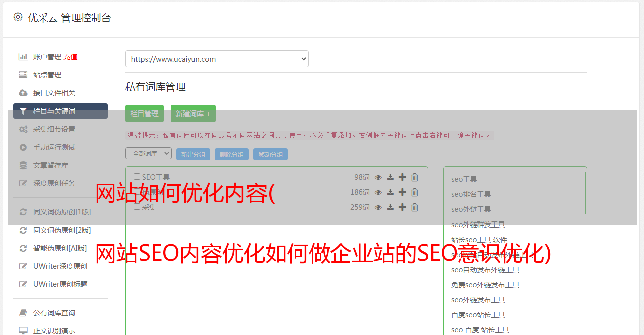This screenshot has height=335, width=644.
Task: Click the bar chart icon for 账户管理
Action: [23, 57]
